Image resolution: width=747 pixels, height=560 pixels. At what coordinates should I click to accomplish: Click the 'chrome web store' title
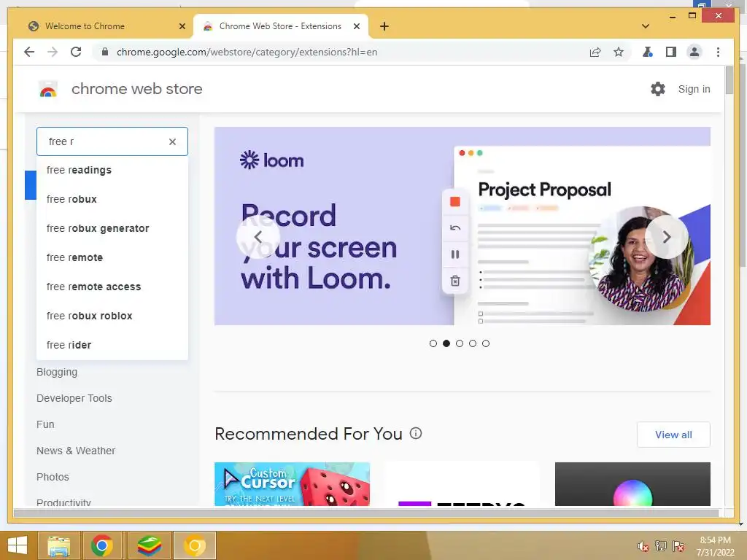click(x=136, y=89)
